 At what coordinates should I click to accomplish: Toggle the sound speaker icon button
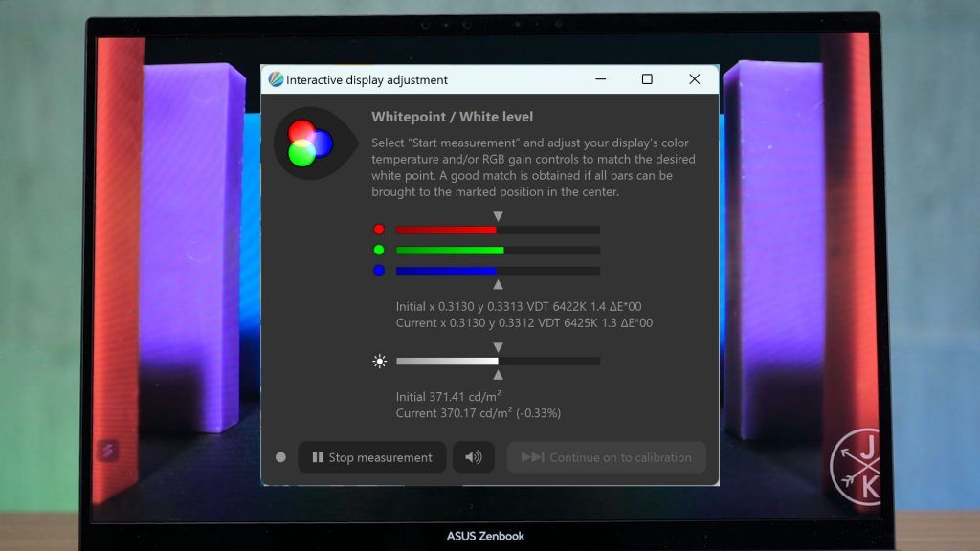pos(474,457)
